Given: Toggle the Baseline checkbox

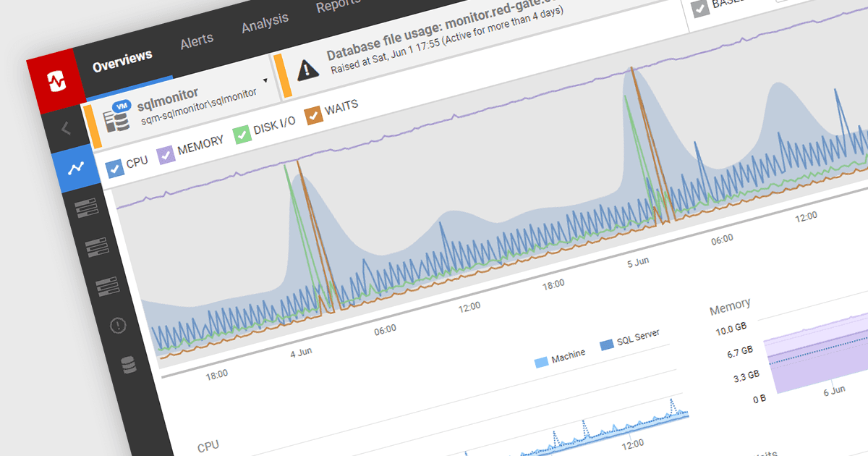Looking at the screenshot, I should point(699,8).
